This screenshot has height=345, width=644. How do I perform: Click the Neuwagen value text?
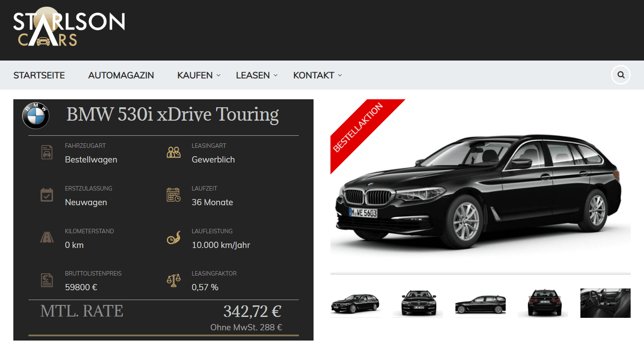pyautogui.click(x=86, y=202)
